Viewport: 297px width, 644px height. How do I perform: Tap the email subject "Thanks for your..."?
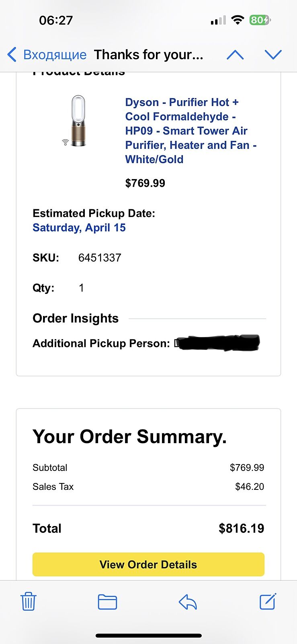point(148,55)
